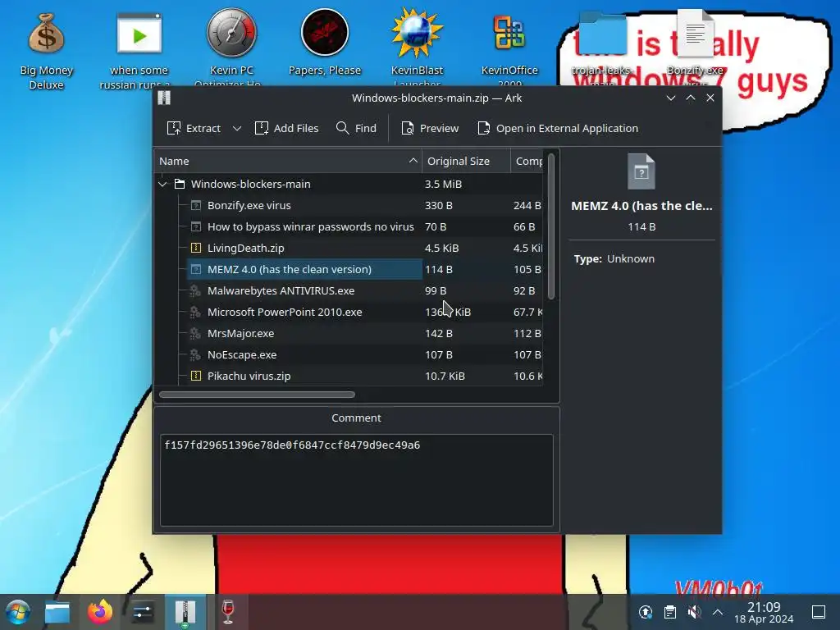Click the NoEscape.exe file icon
This screenshot has width=840, height=630.
pos(195,354)
